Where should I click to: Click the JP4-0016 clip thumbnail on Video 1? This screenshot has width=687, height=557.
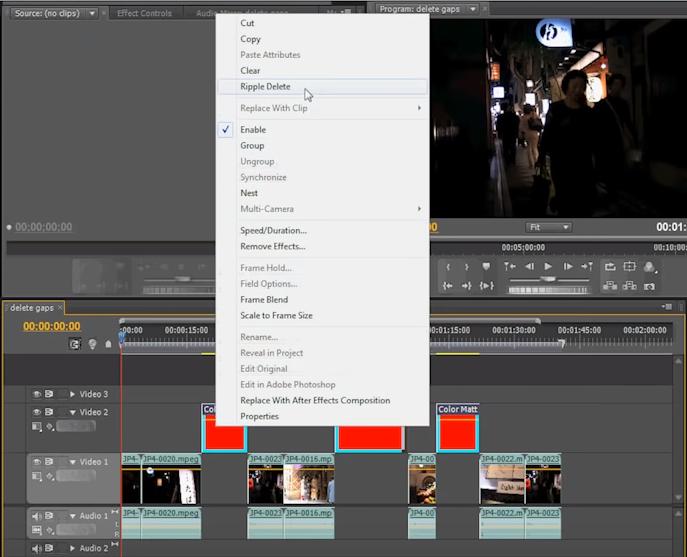pos(309,485)
